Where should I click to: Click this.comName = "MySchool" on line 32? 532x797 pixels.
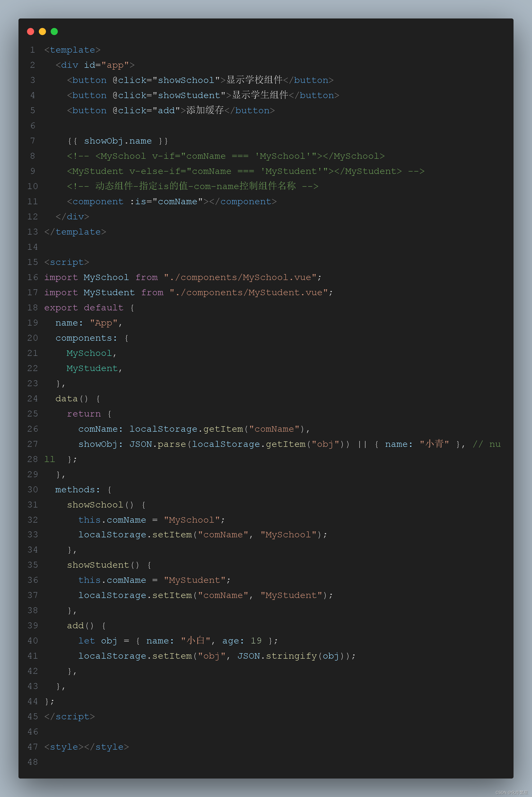[150, 520]
